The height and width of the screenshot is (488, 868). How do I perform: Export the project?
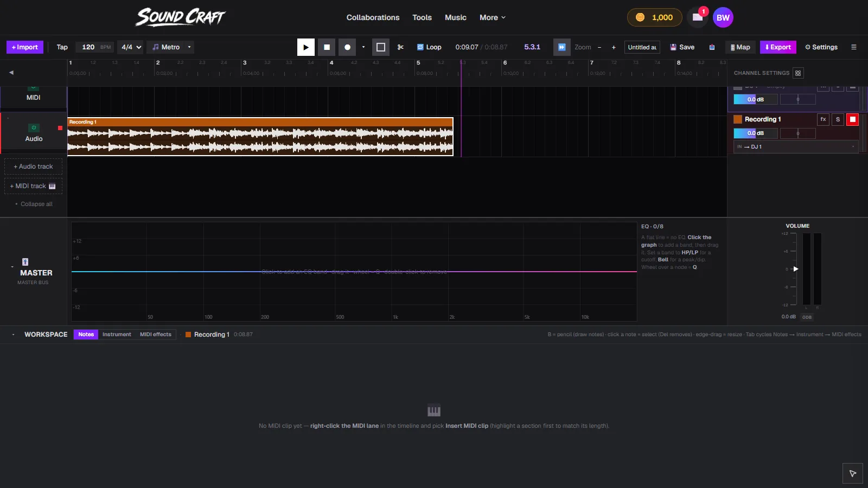tap(778, 47)
